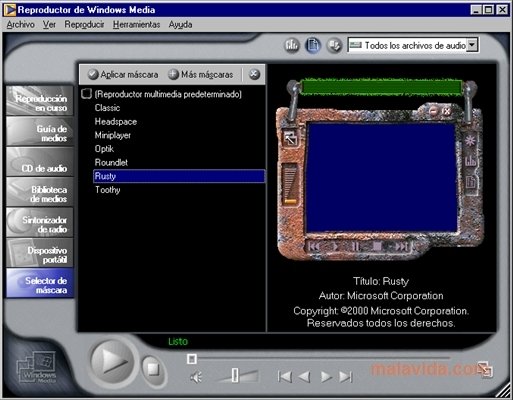This screenshot has height=400, width=513.
Task: Open the Reproducir menu
Action: (84, 25)
